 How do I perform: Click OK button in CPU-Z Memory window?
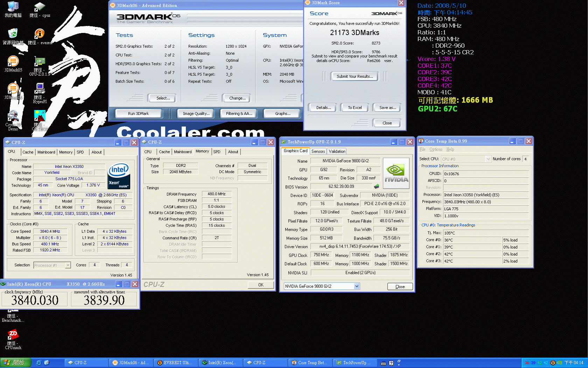[261, 285]
